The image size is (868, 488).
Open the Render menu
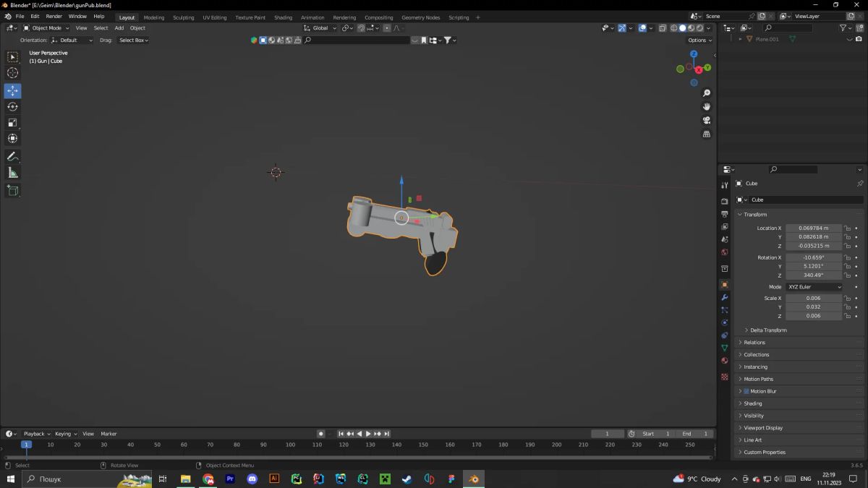[x=54, y=16]
